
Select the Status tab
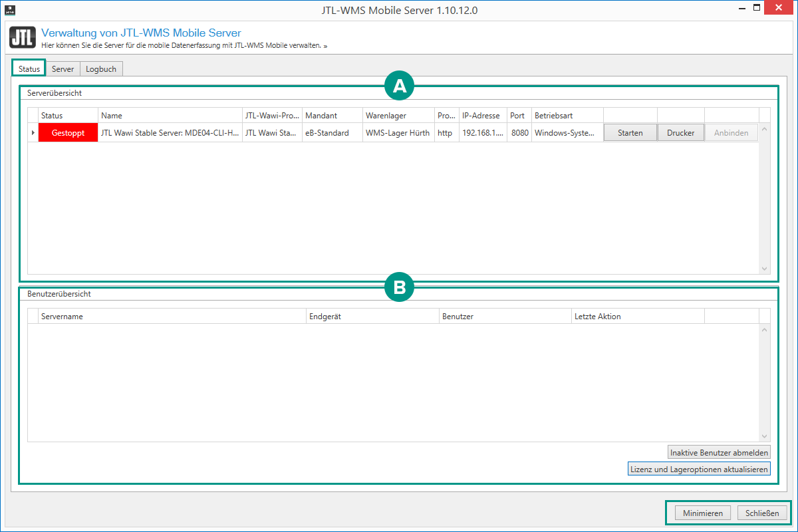tap(29, 69)
